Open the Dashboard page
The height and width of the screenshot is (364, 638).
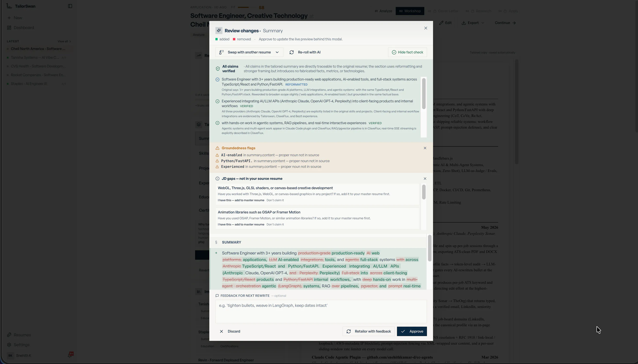[21, 27]
